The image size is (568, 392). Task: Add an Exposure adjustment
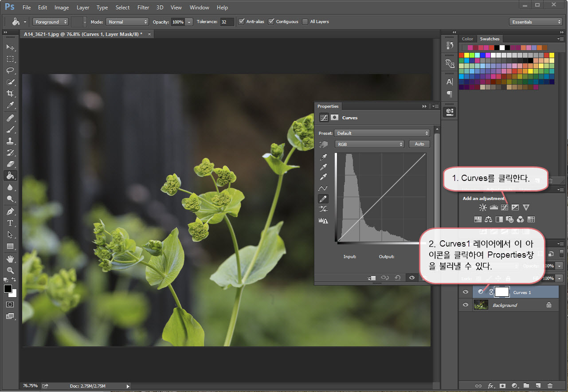[515, 207]
